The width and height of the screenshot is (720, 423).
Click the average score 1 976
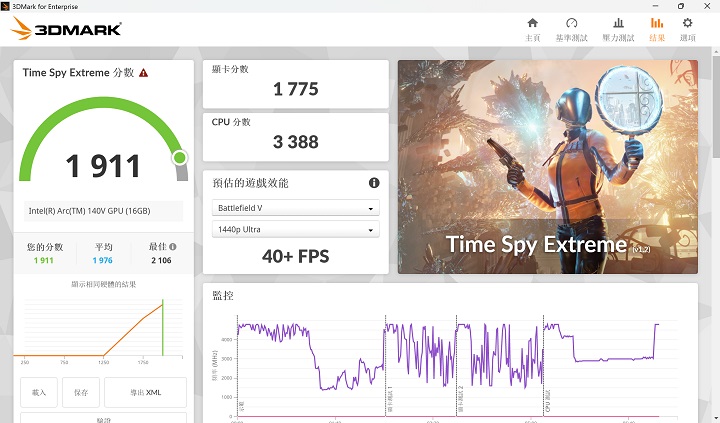tap(102, 260)
